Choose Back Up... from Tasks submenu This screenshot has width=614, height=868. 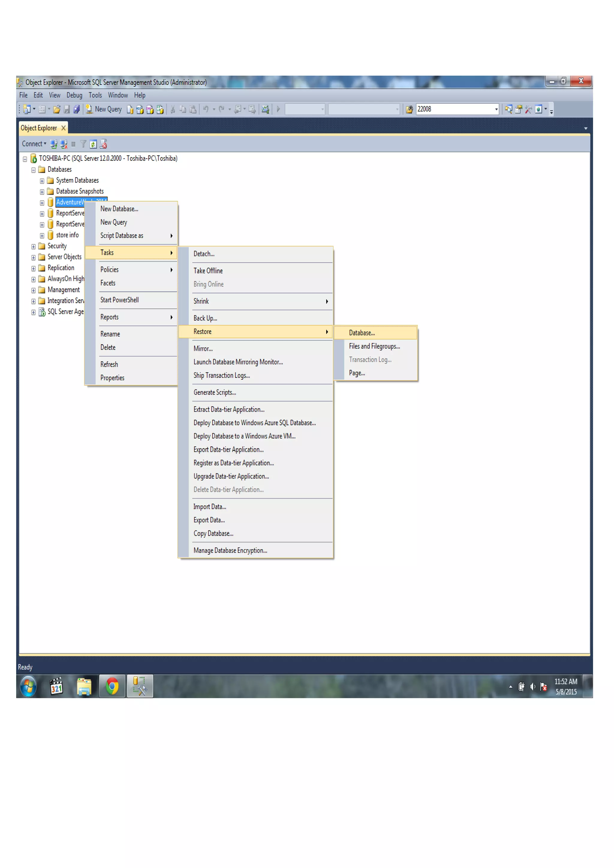[205, 318]
